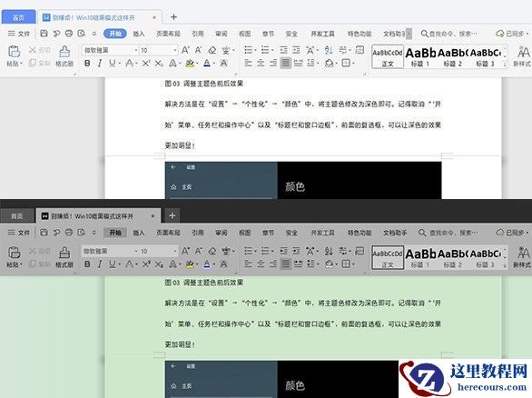This screenshot has height=398, width=532.
Task: Click Align right in the dark-theme bottom window
Action: click(273, 264)
